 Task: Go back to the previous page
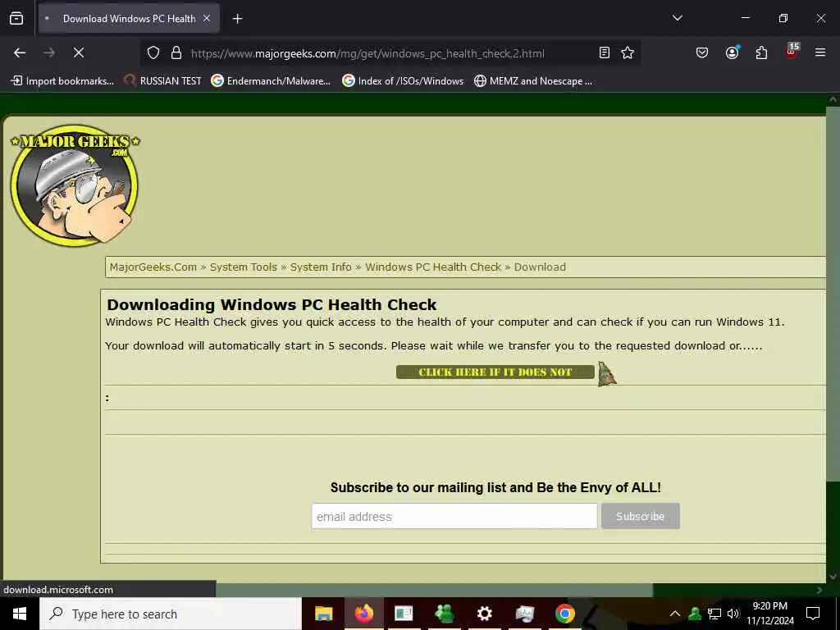pyautogui.click(x=20, y=52)
